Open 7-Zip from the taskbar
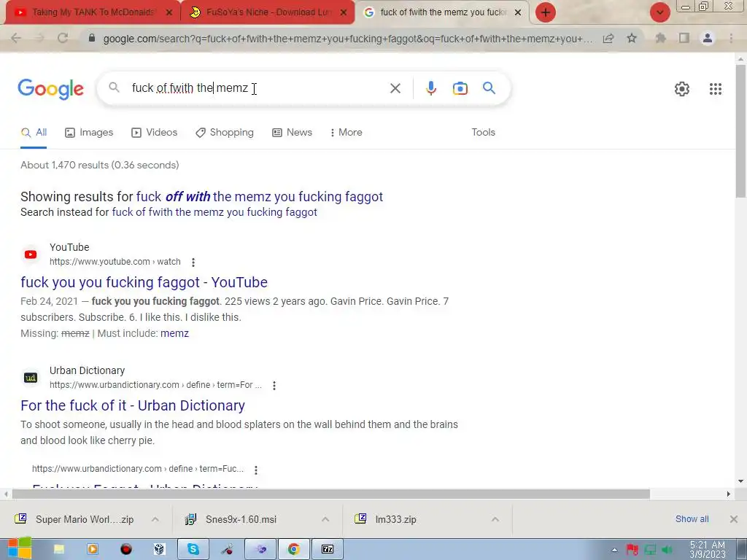 point(328,549)
